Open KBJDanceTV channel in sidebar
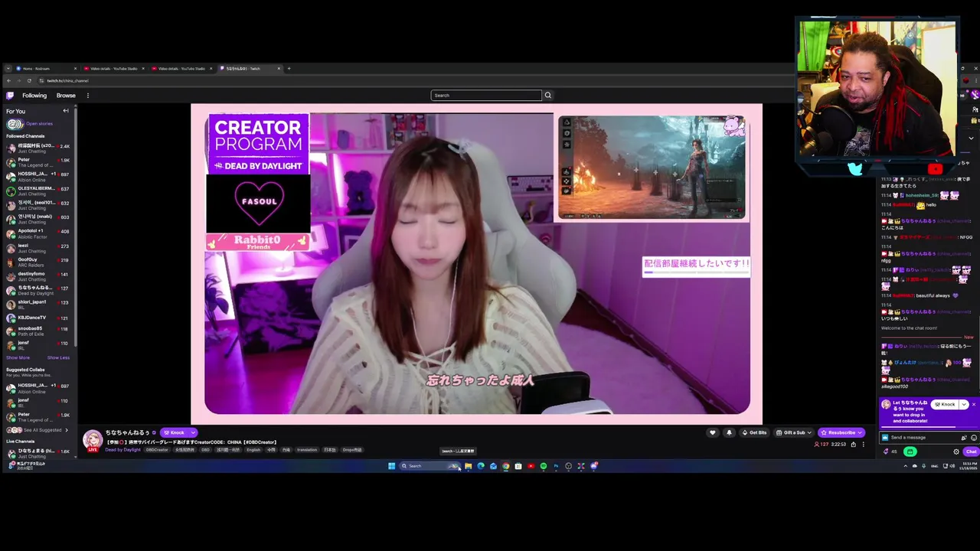Image resolution: width=980 pixels, height=551 pixels. pyautogui.click(x=38, y=318)
